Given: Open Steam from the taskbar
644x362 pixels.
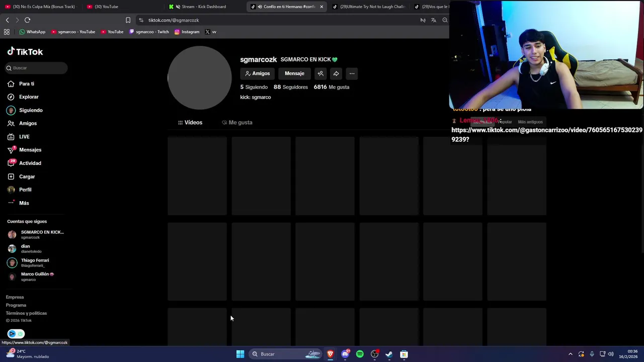Looking at the screenshot, I should [389, 354].
